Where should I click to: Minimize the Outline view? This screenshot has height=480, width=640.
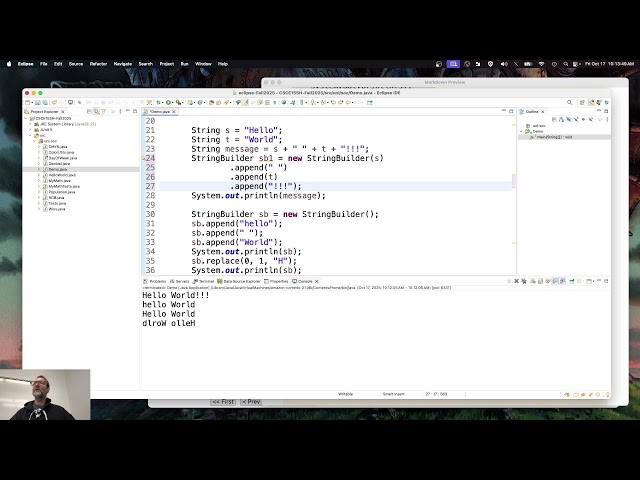599,111
